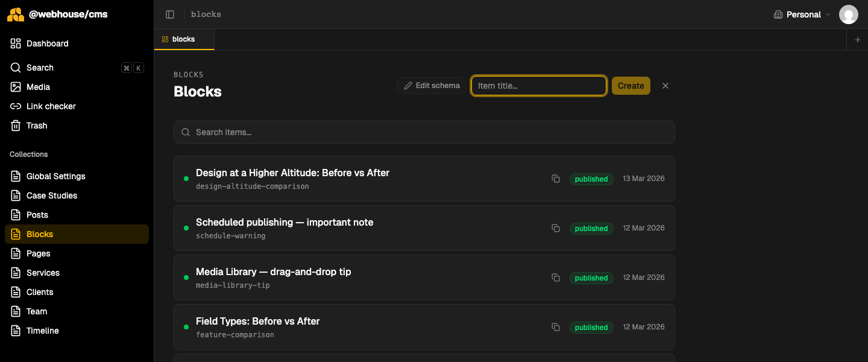This screenshot has height=362, width=868.
Task: Expand the Personal workspace dropdown
Action: [x=802, y=14]
